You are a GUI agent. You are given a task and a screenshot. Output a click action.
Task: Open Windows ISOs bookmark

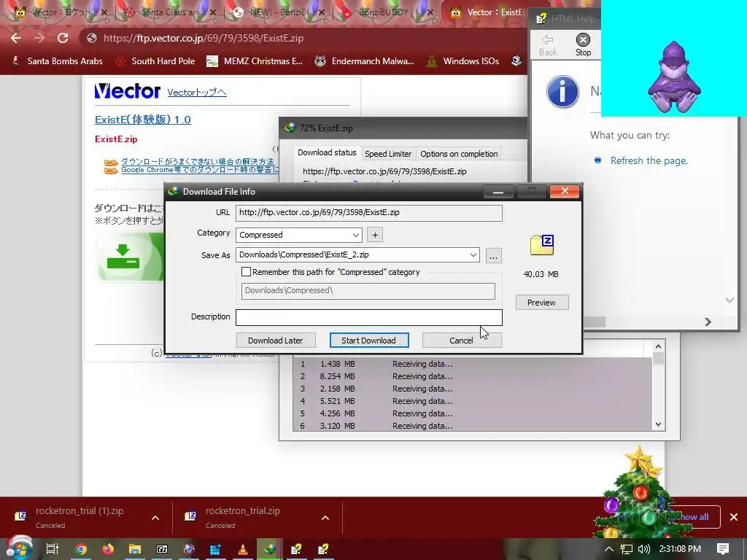[x=463, y=61]
